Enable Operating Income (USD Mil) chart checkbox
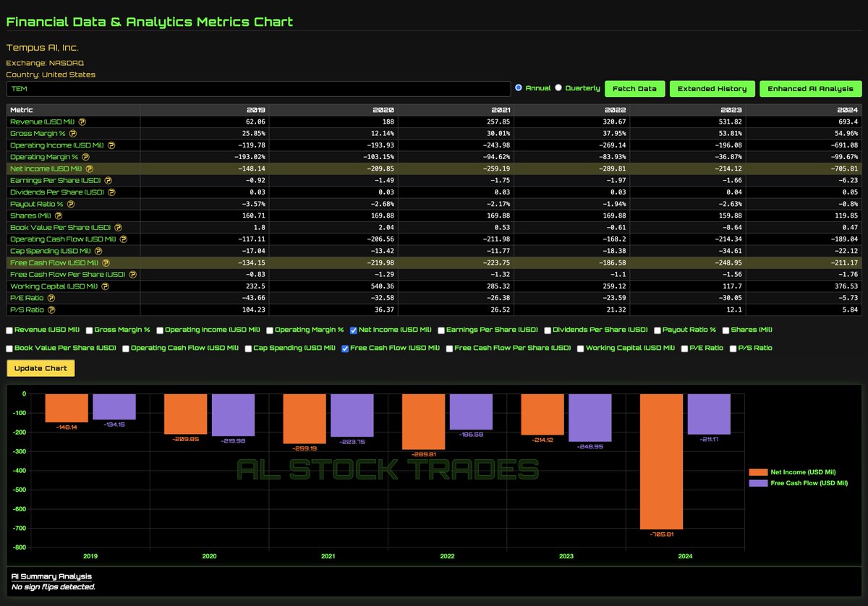This screenshot has width=868, height=606. tap(160, 330)
